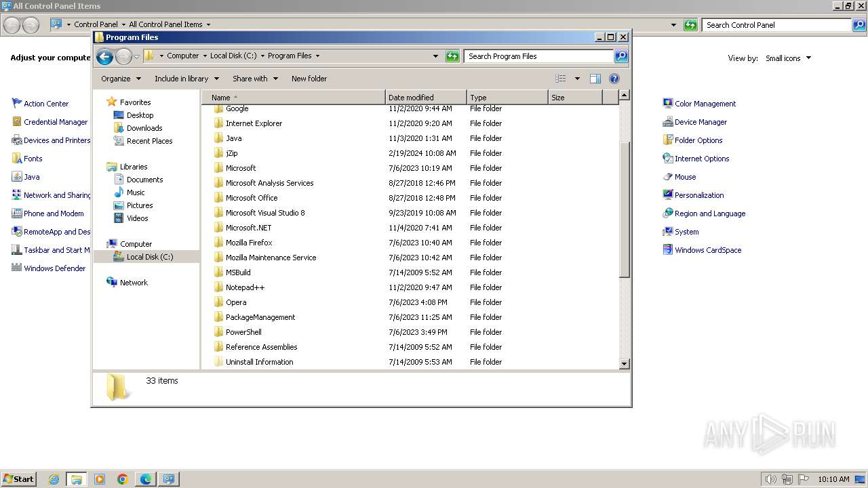Select Favorites in the navigation pane
This screenshot has height=488, width=868.
135,102
